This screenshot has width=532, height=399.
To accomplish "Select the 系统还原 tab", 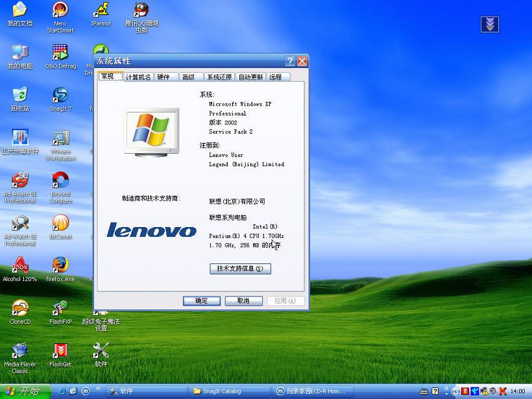I will (219, 77).
